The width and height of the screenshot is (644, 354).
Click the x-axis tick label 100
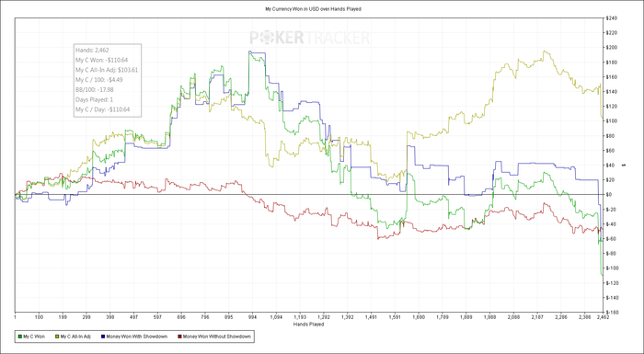click(x=39, y=317)
